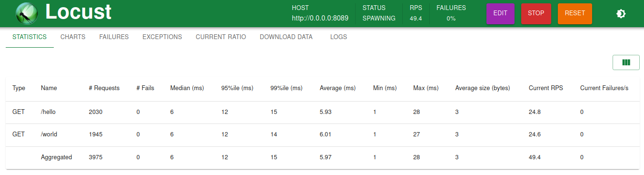Click 99%ile value 14 in /world row
Screen dimensions: 644x175
click(x=274, y=134)
